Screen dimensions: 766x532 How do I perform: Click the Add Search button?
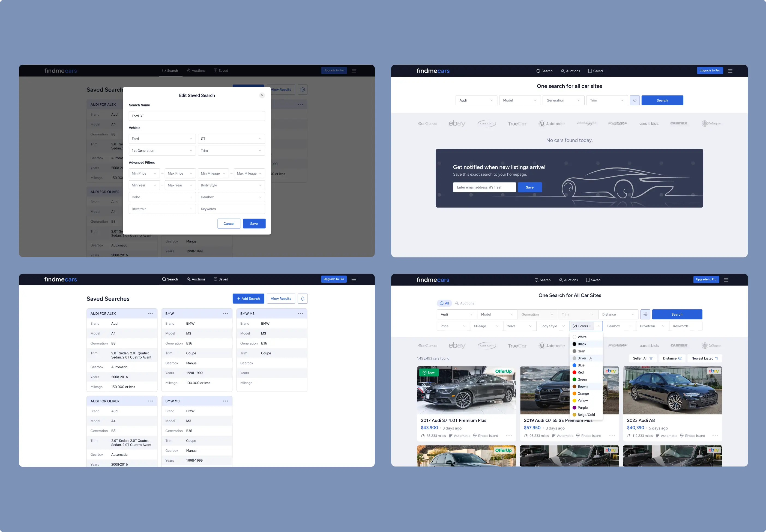[x=248, y=299]
